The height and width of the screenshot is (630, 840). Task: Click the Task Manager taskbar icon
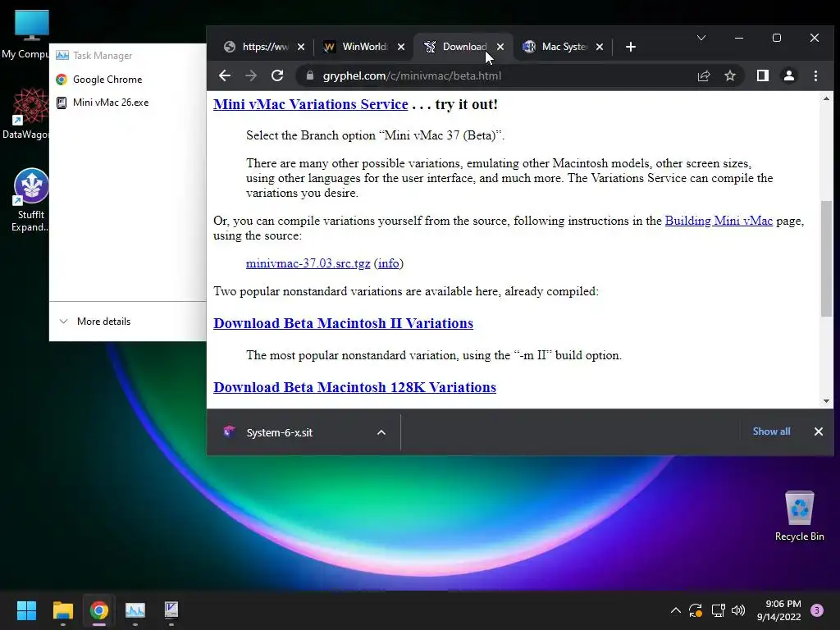[x=135, y=610]
